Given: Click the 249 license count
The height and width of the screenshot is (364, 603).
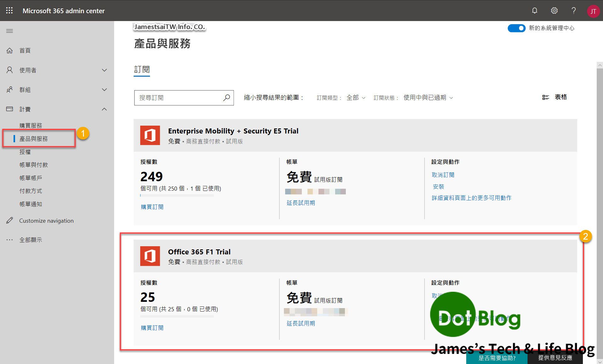Looking at the screenshot, I should pyautogui.click(x=152, y=177).
